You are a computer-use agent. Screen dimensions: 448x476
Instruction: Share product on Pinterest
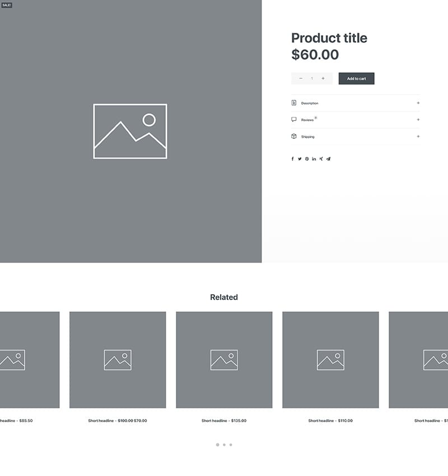(x=307, y=159)
